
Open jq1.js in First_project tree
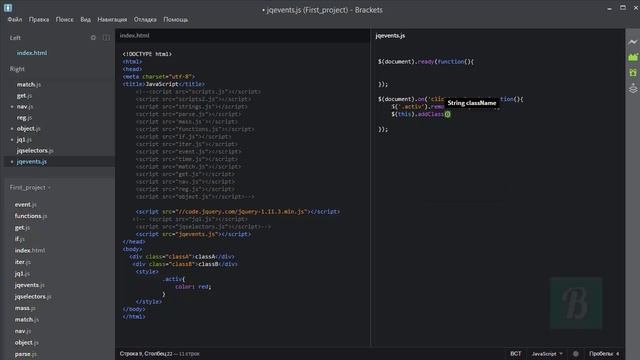(22, 273)
